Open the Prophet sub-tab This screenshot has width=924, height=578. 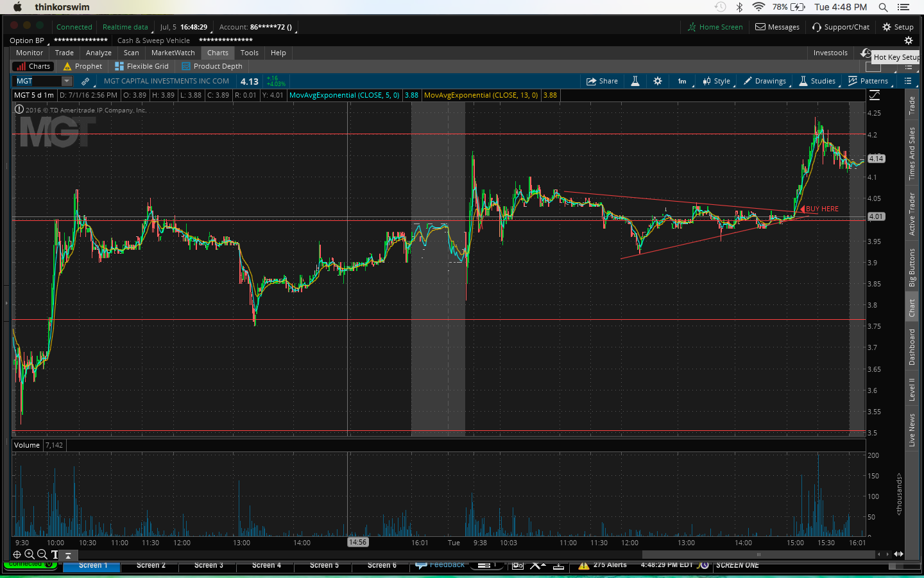tap(83, 66)
